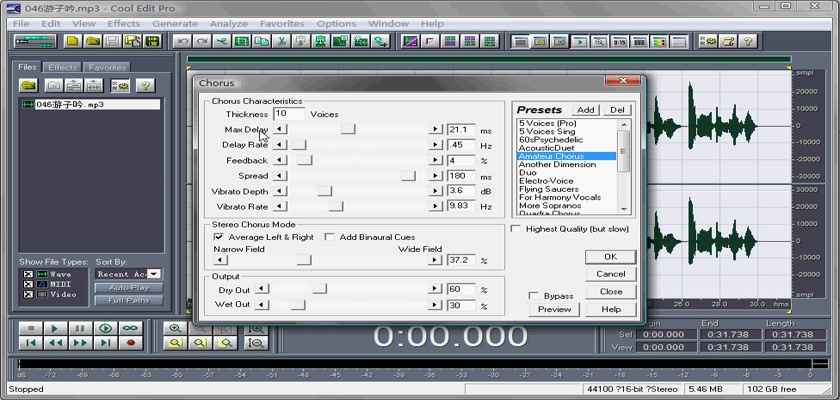This screenshot has height=400, width=840.
Task: Click the Wet Out slider thumb
Action: click(x=298, y=305)
